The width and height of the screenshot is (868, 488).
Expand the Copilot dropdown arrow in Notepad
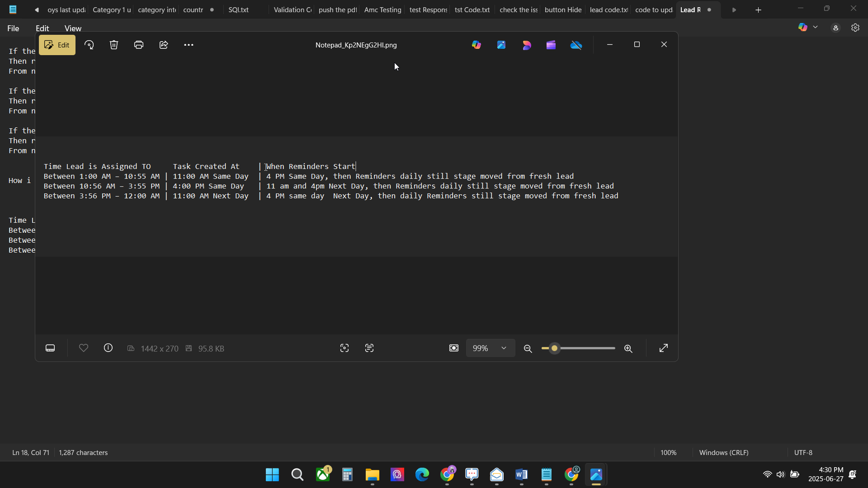(x=816, y=28)
